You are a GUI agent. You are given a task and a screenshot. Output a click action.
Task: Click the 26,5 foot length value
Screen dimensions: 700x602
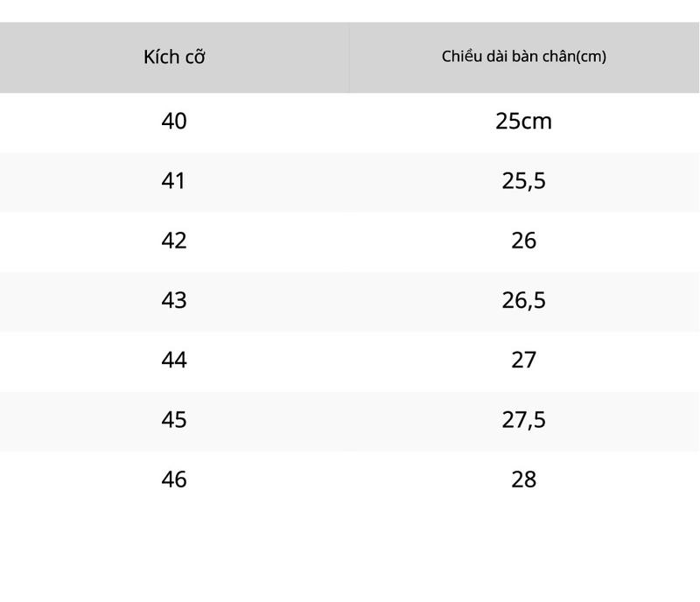pos(523,300)
